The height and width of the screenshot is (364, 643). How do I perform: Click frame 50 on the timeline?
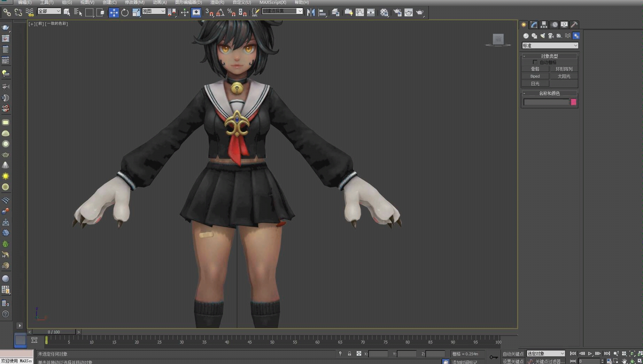[272, 342]
